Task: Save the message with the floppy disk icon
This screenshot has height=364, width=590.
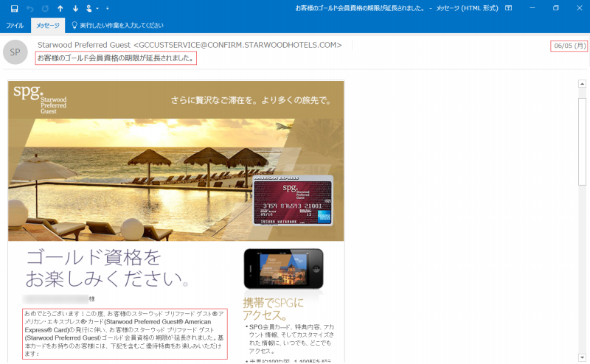Action: (14, 8)
